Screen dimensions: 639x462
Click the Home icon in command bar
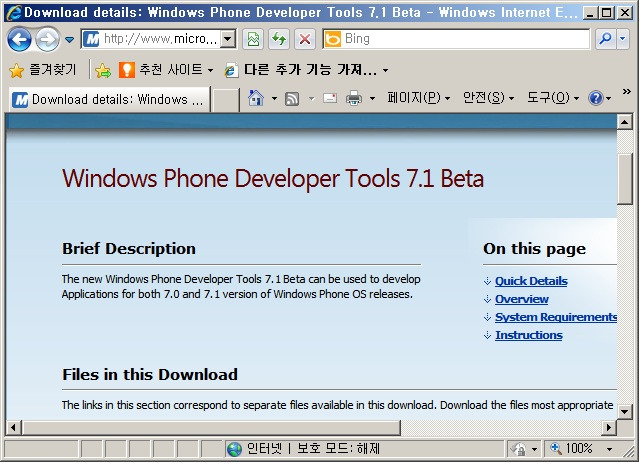point(256,98)
